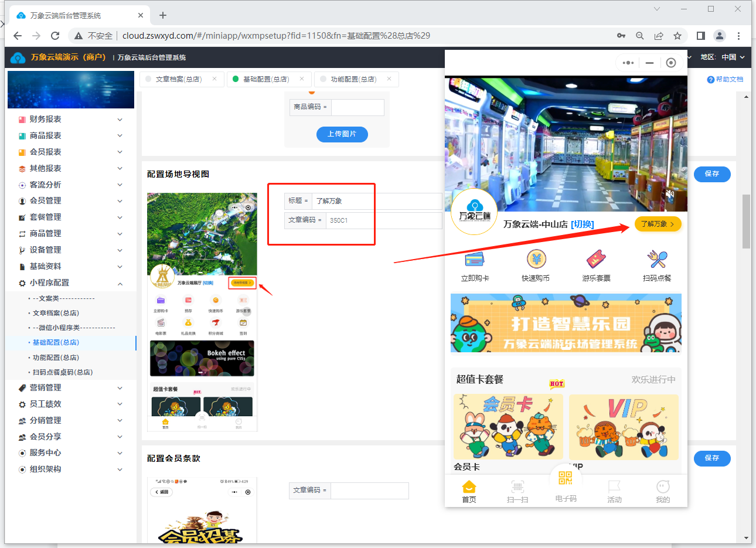Click the 标题 field containing 了解万象
This screenshot has width=756, height=548.
(x=377, y=201)
